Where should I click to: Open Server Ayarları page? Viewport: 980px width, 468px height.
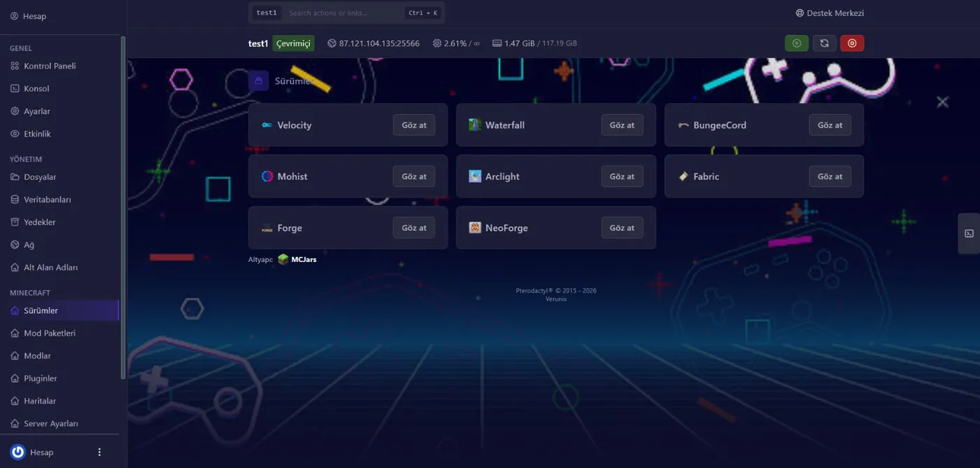click(59, 423)
